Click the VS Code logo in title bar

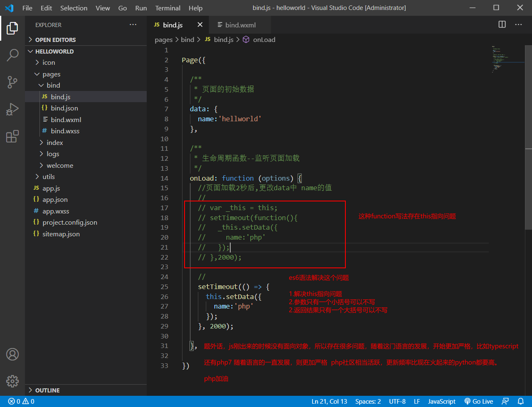pyautogui.click(x=9, y=8)
